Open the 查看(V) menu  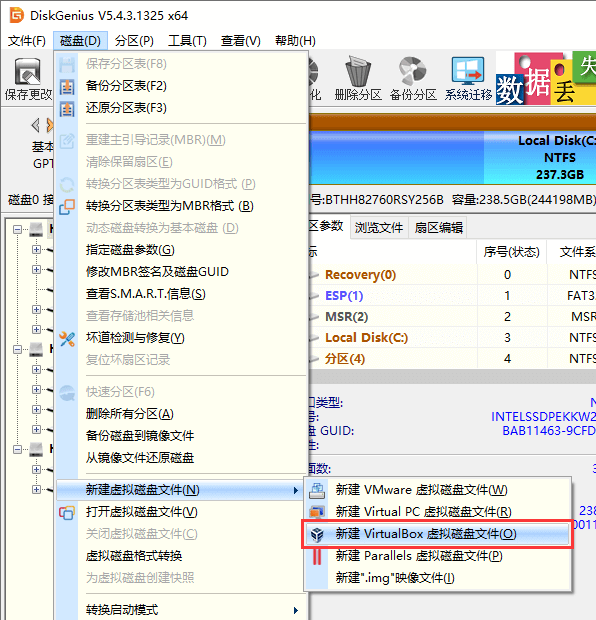coord(240,41)
